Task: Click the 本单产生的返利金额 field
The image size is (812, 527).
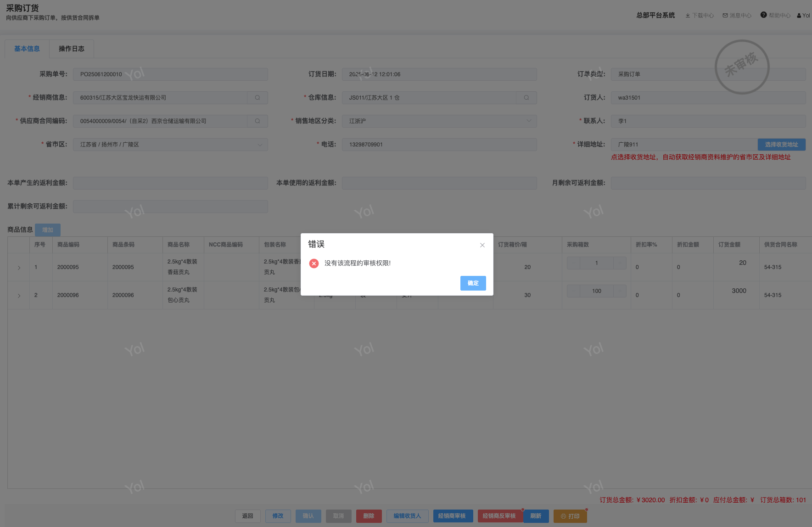Action: tap(170, 183)
